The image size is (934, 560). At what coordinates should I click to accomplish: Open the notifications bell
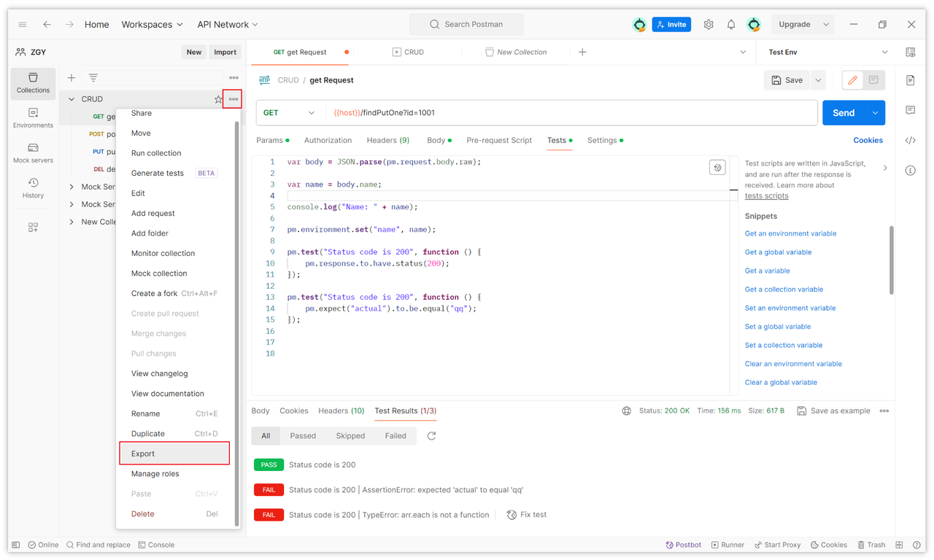coord(731,24)
